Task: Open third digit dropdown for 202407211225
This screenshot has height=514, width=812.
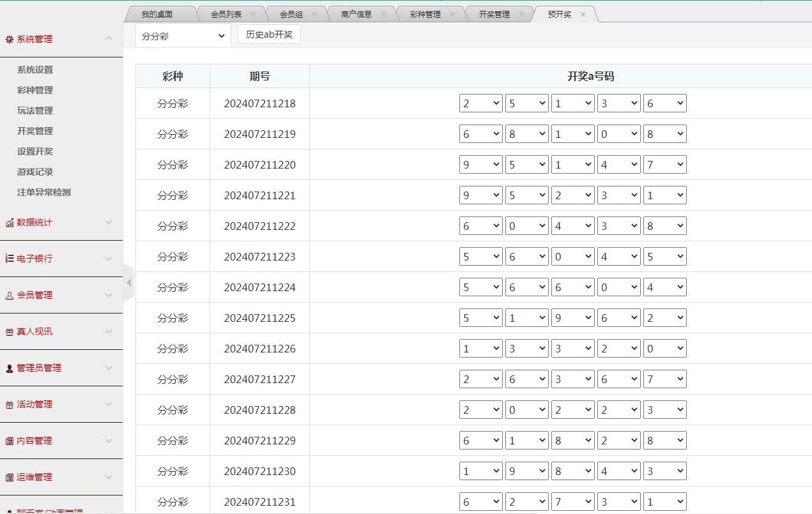Action: 573,318
